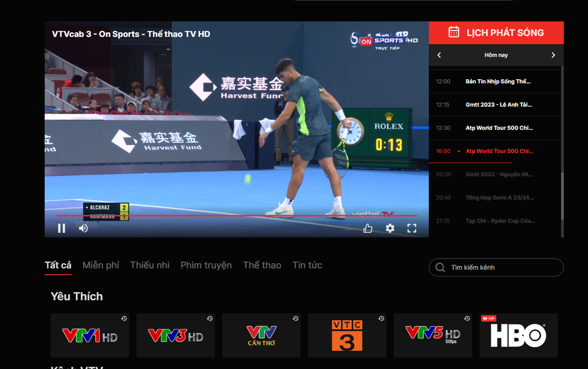Viewport: 588px width, 369px height.
Task: Select the 12:15 Gmtt 2023 program
Action: tap(495, 105)
